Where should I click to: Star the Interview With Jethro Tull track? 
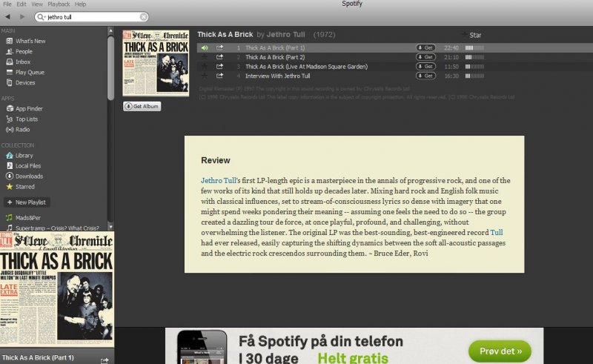coord(204,76)
